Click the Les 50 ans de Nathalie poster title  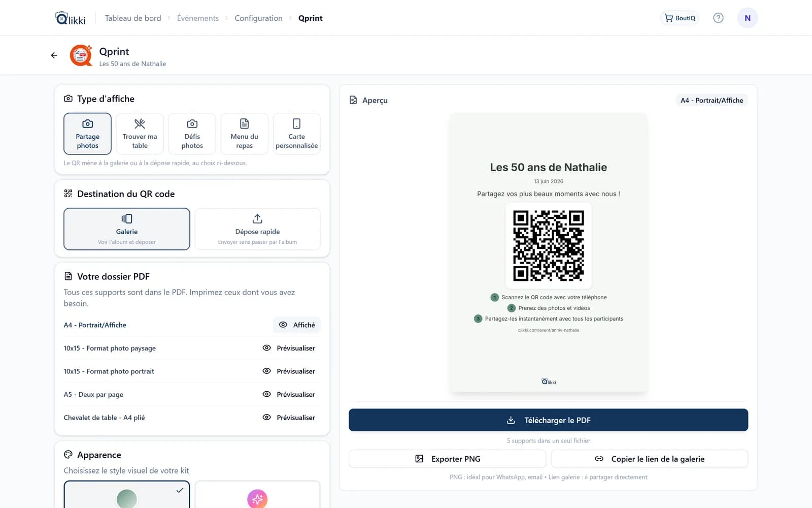tap(549, 167)
